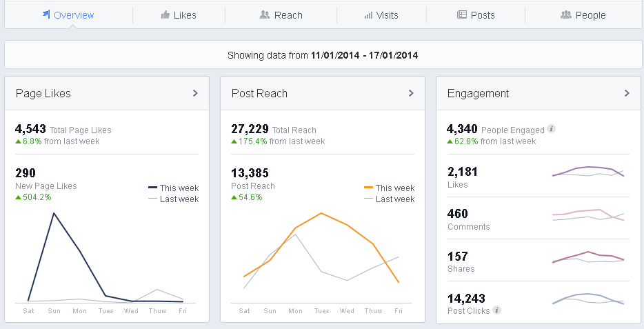Click the orange This week legend swatch
Screen dimensions: 644x329
coord(368,188)
